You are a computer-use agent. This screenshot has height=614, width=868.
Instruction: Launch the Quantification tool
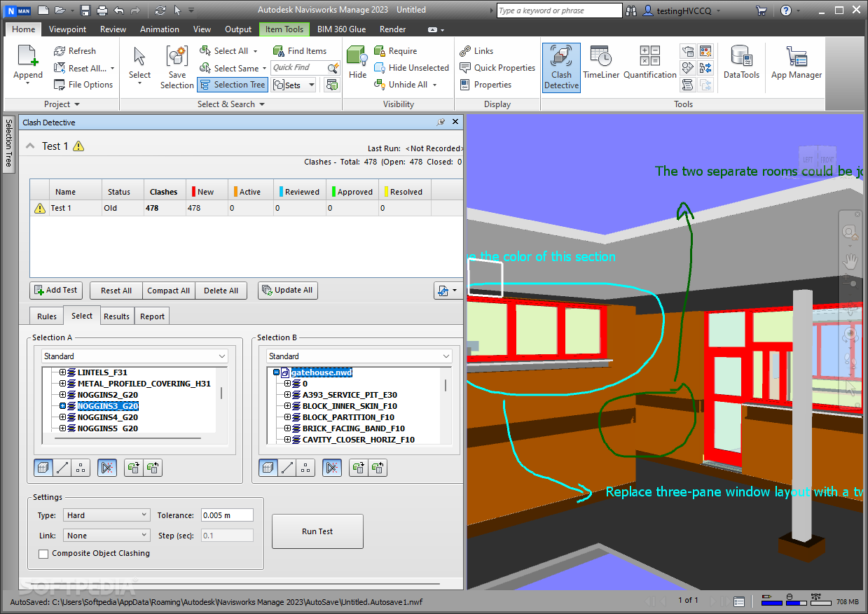650,63
